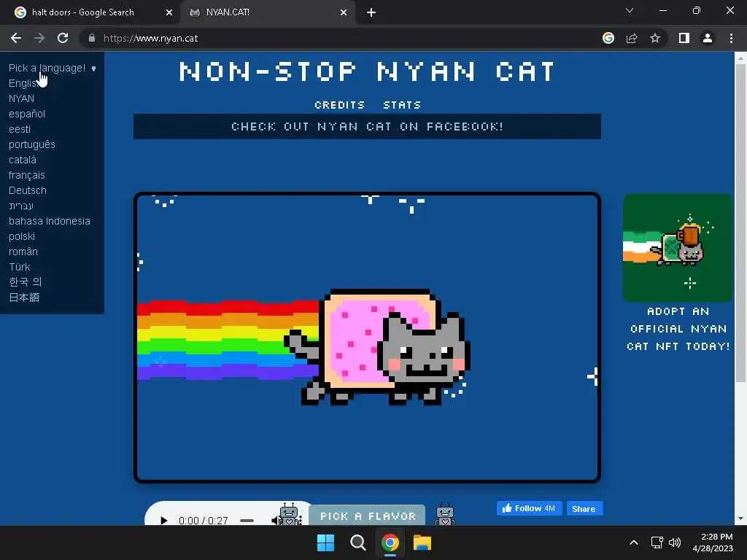
Task: Click Check out Nyan Cat on Facebook banner
Action: click(368, 127)
